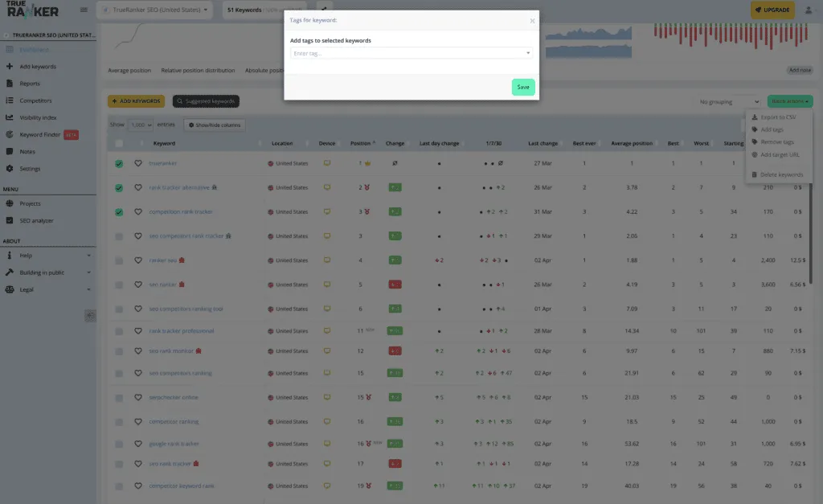The height and width of the screenshot is (504, 823).
Task: Toggle the select-all header checkbox
Action: coord(119,143)
